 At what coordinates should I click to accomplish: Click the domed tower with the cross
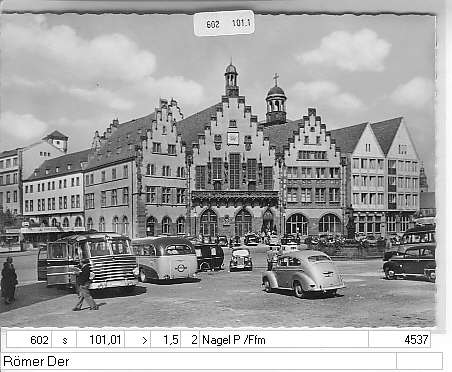click(276, 99)
